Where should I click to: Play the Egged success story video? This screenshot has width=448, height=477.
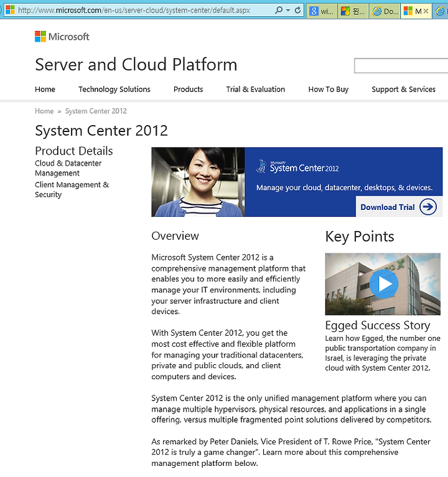click(x=384, y=284)
